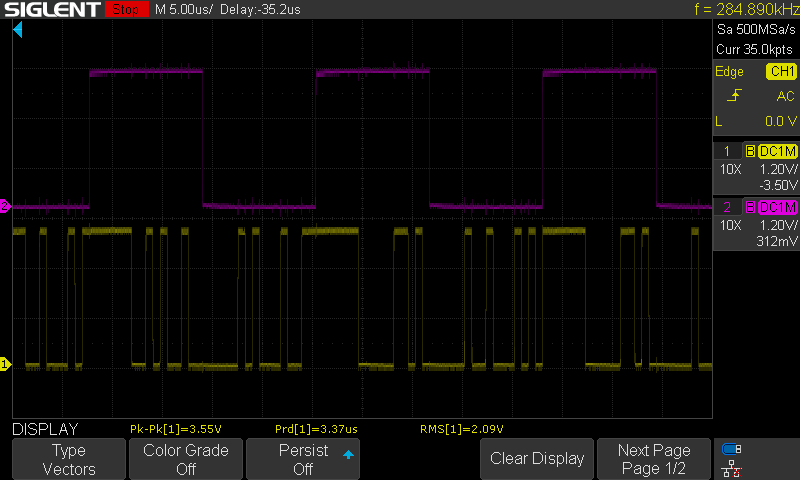800x480 pixels.
Task: Click the Sa 500MSa/s sample rate
Action: pos(756,30)
